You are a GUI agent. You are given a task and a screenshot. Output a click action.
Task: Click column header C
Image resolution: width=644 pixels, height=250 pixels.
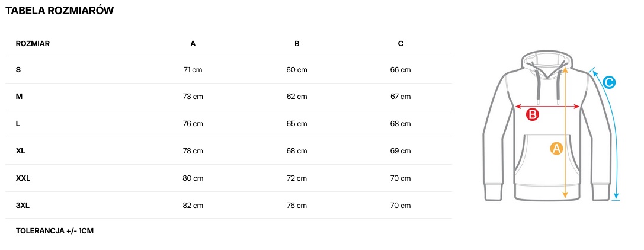[401, 44]
